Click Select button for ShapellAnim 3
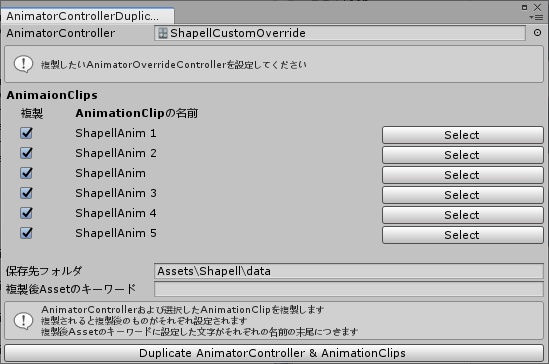The height and width of the screenshot is (364, 549). (463, 195)
